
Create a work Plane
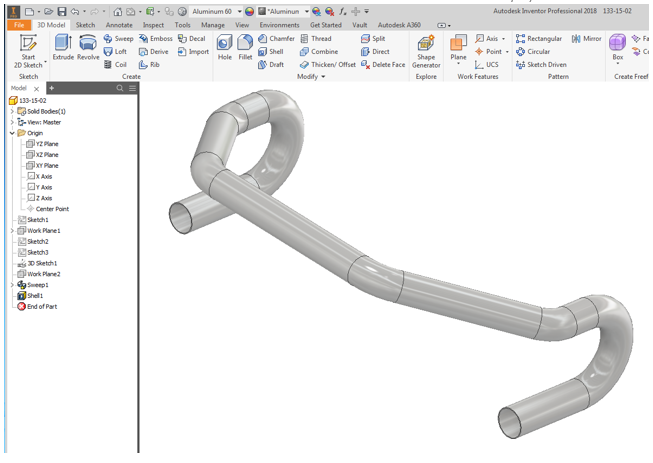pos(458,49)
